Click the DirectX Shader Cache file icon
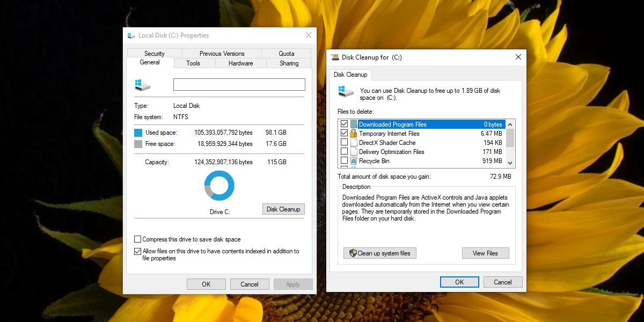644x322 pixels. point(354,143)
